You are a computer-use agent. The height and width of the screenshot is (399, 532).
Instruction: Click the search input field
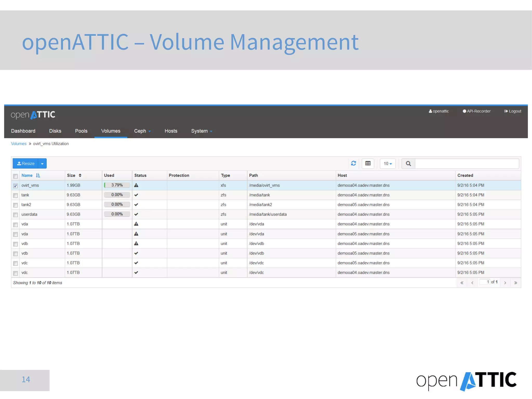467,164
